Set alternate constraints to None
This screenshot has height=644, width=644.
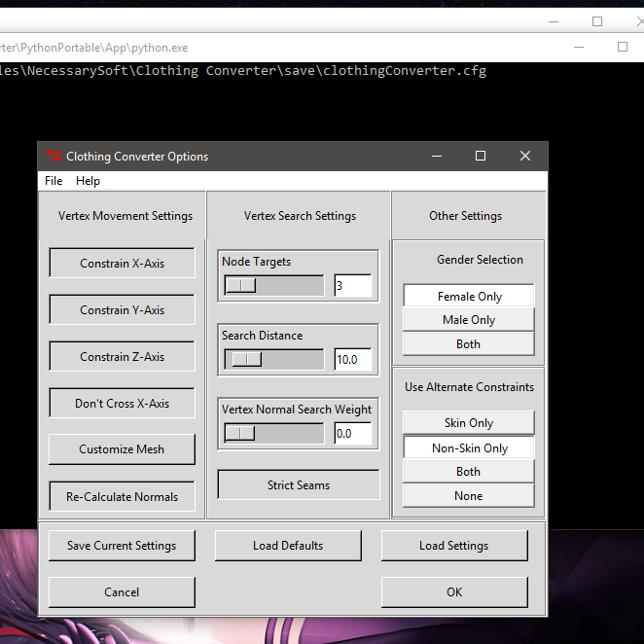(x=468, y=496)
